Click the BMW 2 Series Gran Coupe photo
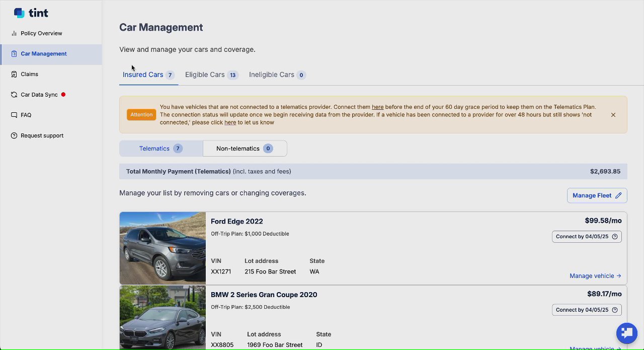 (x=163, y=317)
